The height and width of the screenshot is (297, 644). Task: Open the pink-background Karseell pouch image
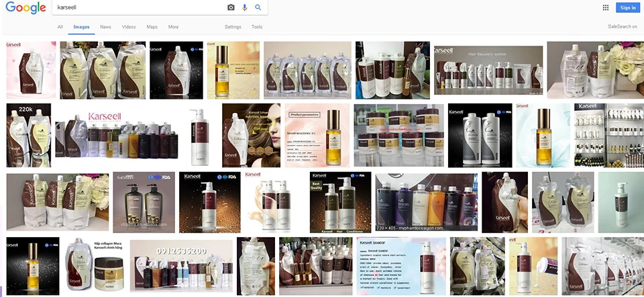31,70
